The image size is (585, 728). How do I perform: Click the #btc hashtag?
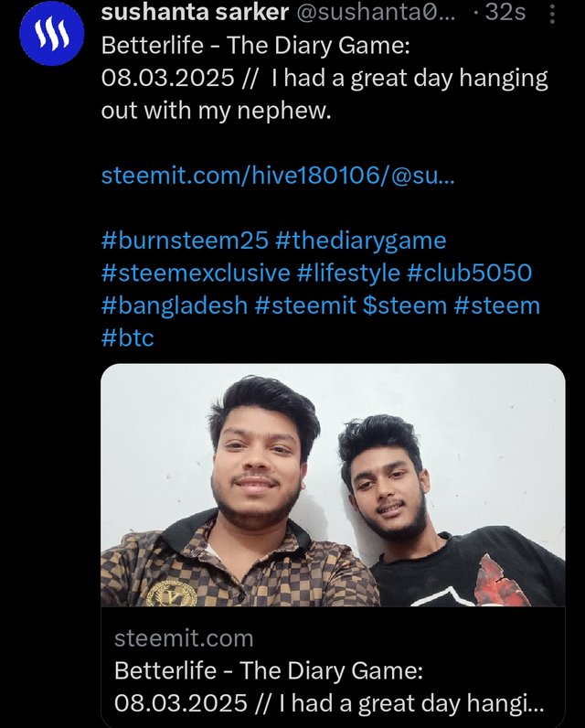click(128, 337)
